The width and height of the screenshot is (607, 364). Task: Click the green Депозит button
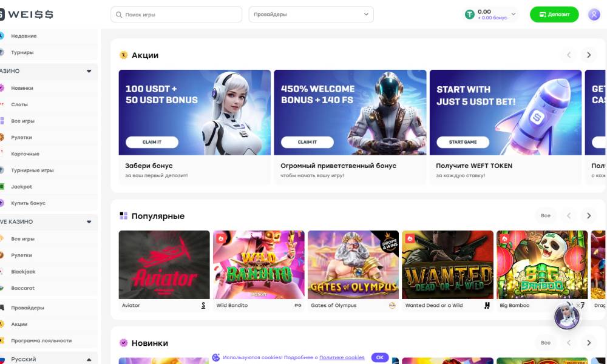pos(554,15)
